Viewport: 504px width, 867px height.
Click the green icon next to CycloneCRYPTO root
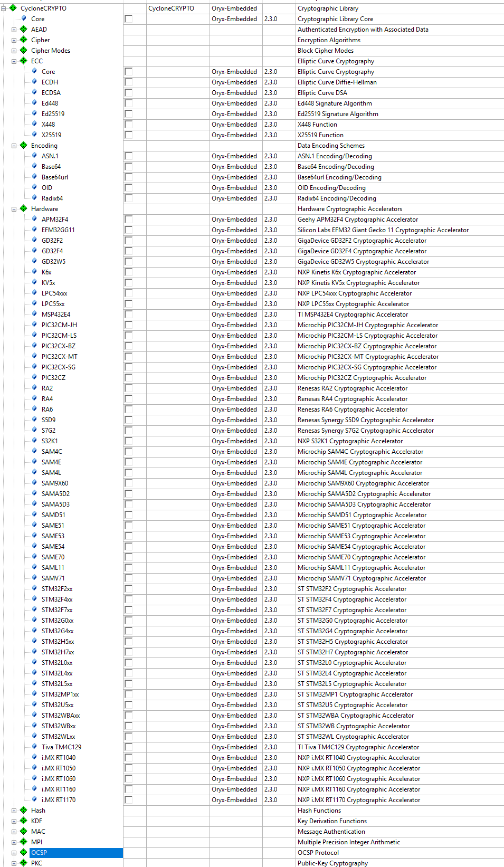[x=13, y=8]
